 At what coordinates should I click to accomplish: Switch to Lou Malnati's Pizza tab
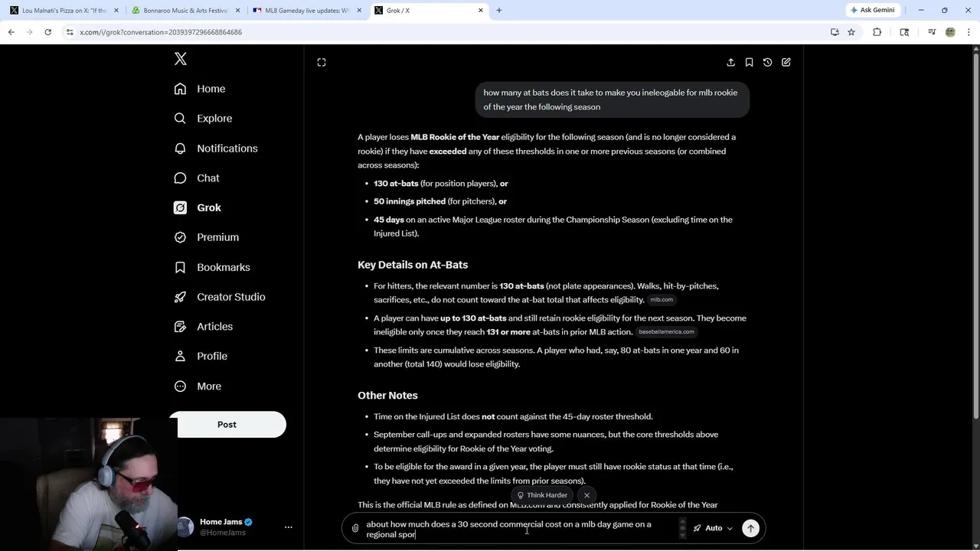tap(64, 11)
